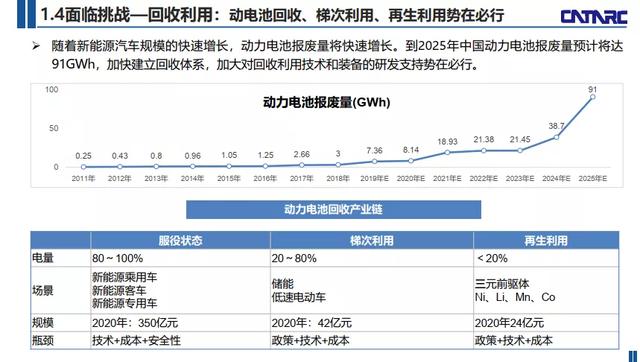Screen dimensions: 640x362
Task: Select the 再生利用 column header
Action: click(546, 240)
